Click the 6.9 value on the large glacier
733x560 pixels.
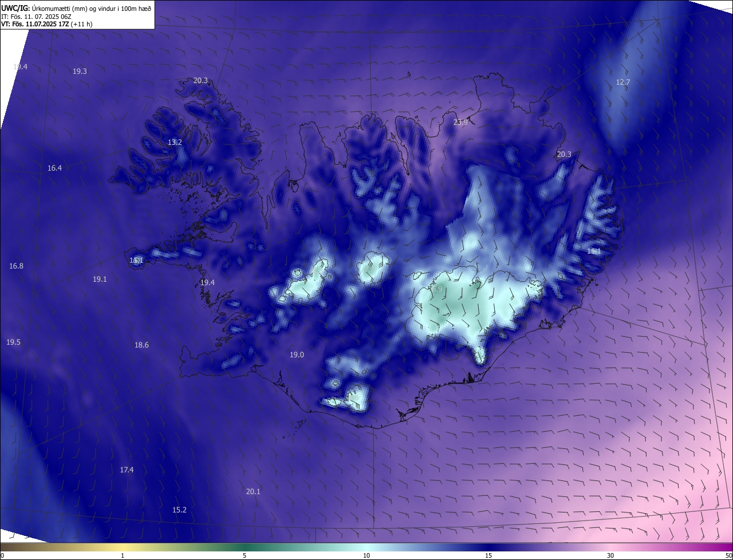(x=437, y=289)
